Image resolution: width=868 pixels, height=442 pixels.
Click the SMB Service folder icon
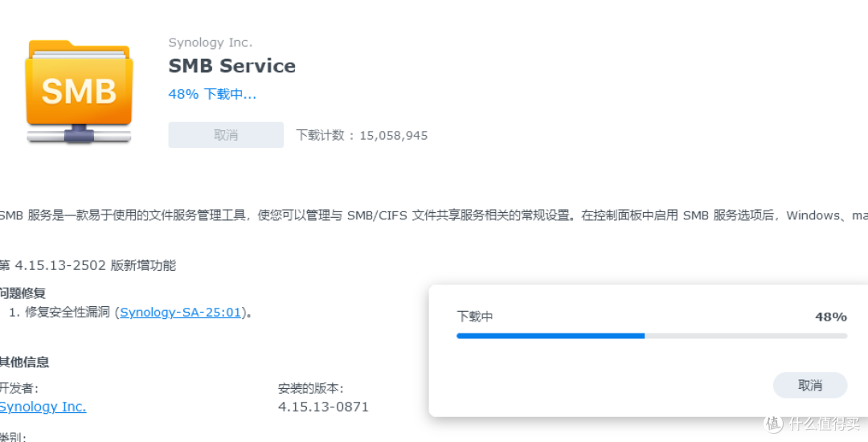coord(79,92)
